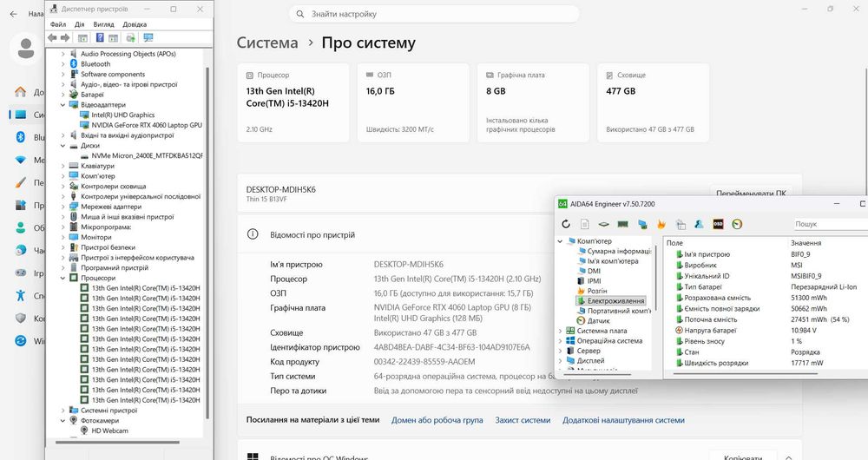Open the blue Help question-mark toolbar icon

pyautogui.click(x=100, y=37)
